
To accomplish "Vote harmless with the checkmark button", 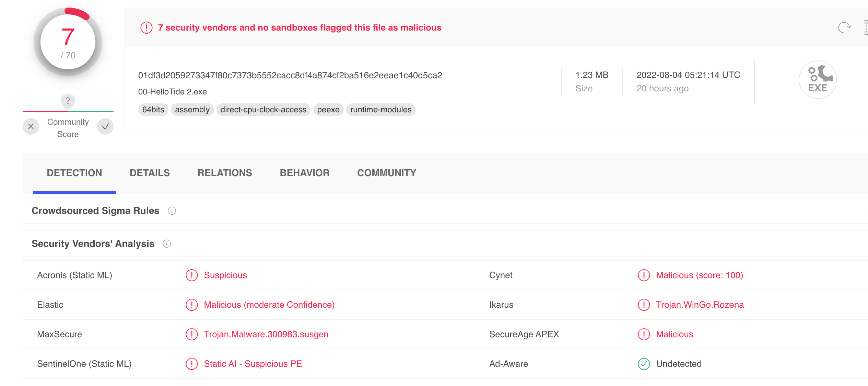I will click(105, 127).
